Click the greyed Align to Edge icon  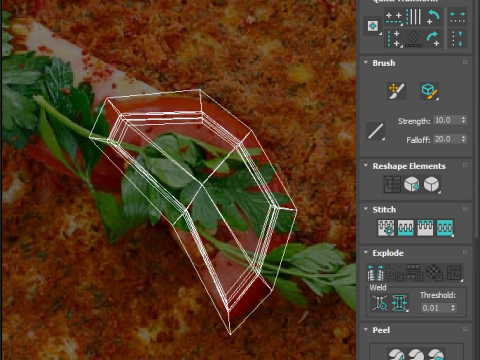click(x=413, y=39)
